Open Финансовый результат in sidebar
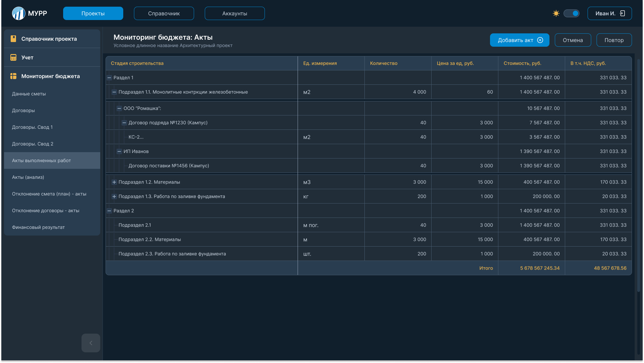The width and height of the screenshot is (644, 363). [38, 227]
